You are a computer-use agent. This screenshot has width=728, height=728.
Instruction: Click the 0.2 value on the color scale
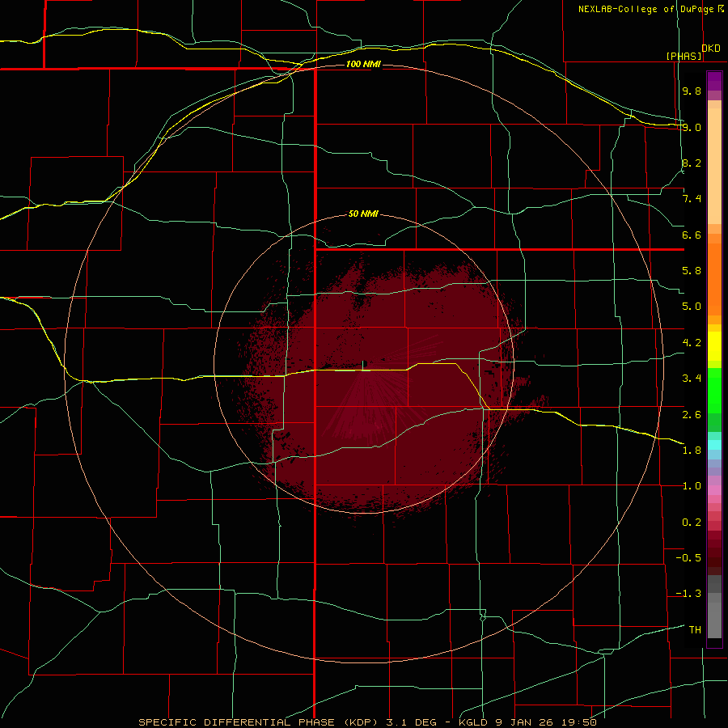(692, 523)
